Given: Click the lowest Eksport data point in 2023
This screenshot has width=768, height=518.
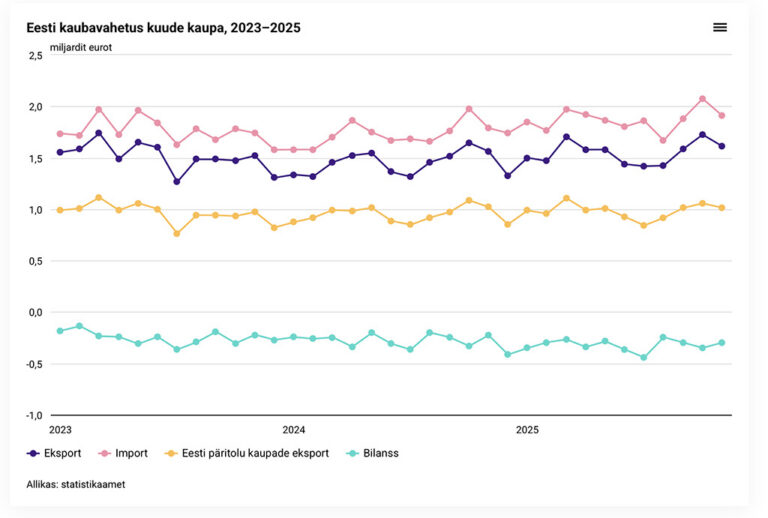Looking at the screenshot, I should (177, 182).
